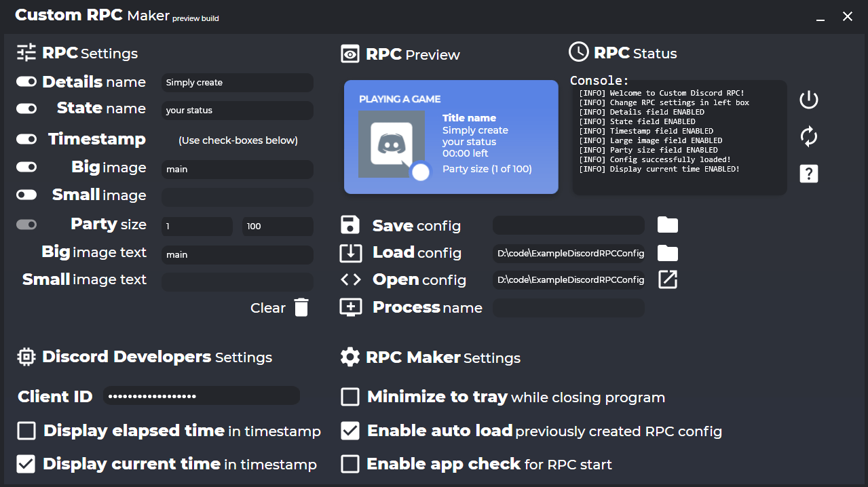
Task: Click the Clear button label
Action: (268, 308)
